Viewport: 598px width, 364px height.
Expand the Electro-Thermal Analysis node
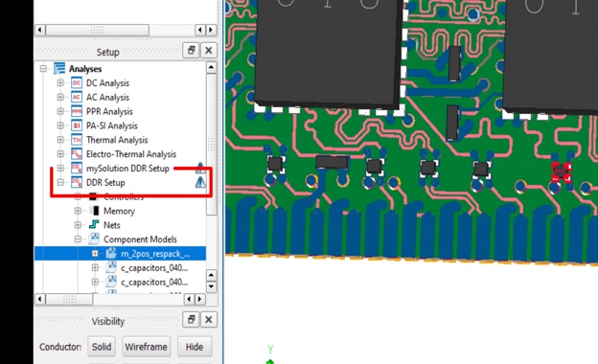(60, 154)
